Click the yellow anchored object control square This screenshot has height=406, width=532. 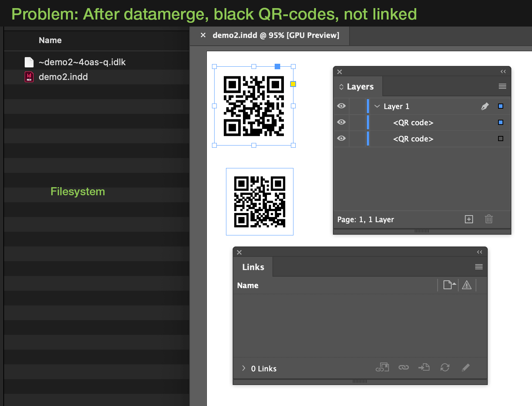point(293,84)
